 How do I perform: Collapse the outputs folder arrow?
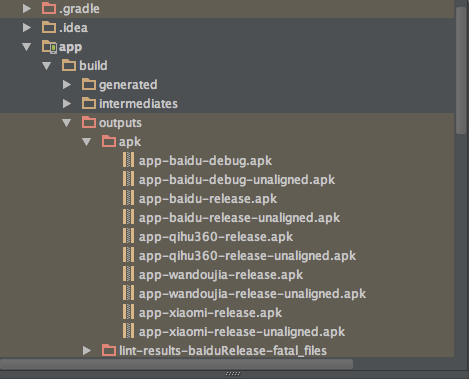coord(66,123)
